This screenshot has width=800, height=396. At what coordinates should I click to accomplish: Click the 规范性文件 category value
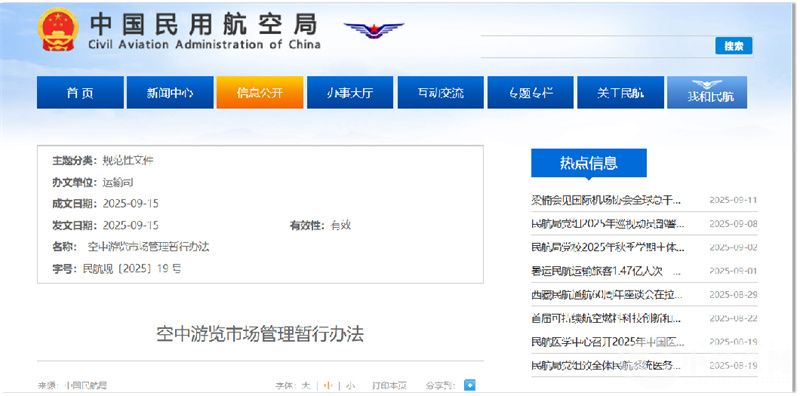coord(128,161)
